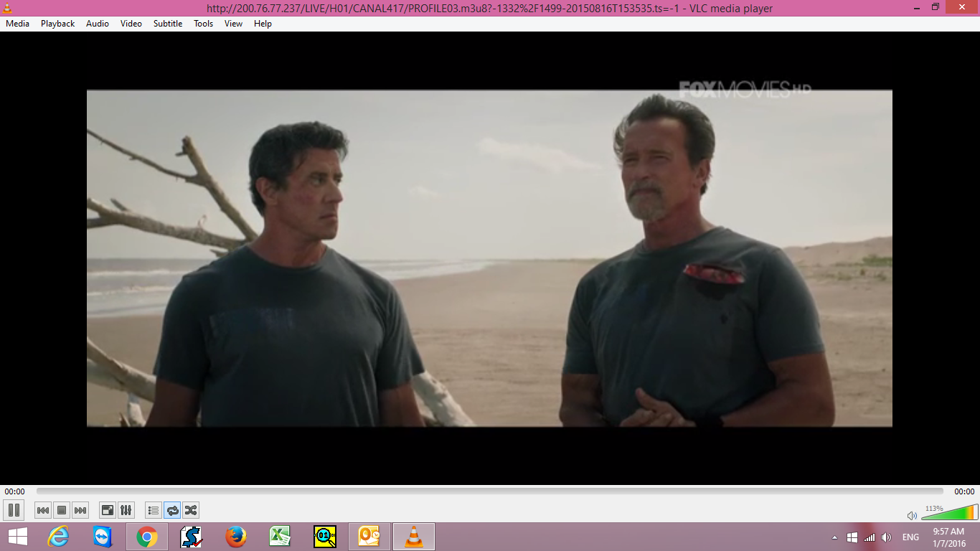Open network signal tray icon

[870, 537]
